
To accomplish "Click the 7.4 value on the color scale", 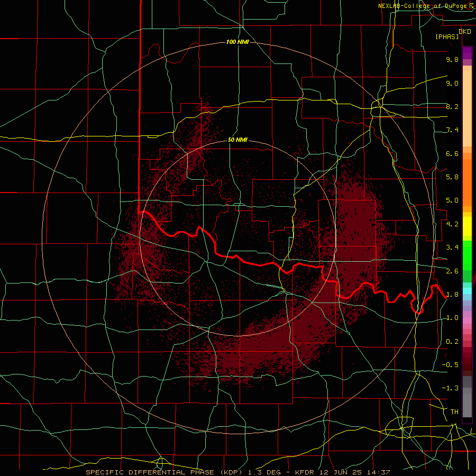I will tap(452, 130).
